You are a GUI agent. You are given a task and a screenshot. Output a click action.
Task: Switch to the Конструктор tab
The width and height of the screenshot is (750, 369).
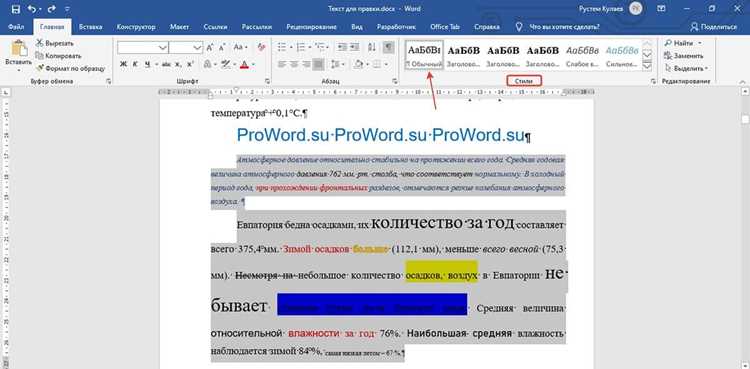point(136,27)
